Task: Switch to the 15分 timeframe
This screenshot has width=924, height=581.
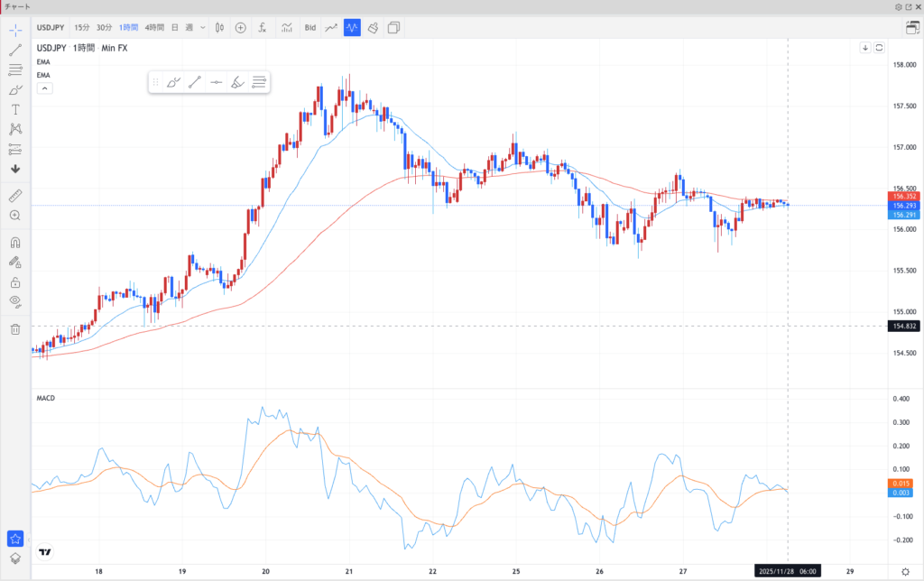Action: [82, 28]
